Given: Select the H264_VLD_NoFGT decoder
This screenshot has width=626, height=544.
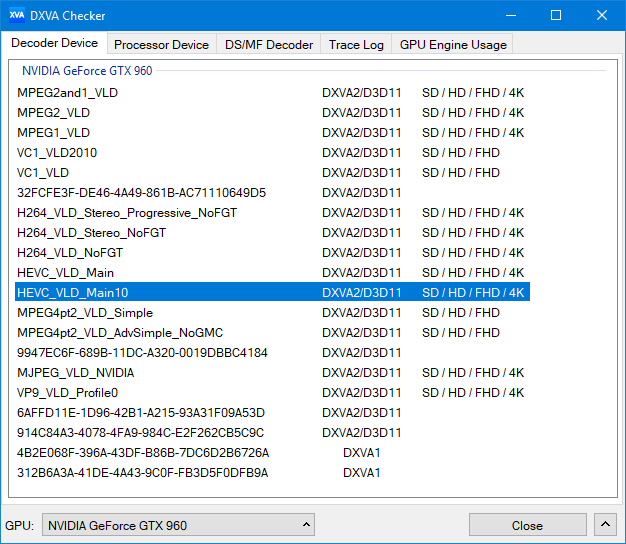Looking at the screenshot, I should coord(70,252).
